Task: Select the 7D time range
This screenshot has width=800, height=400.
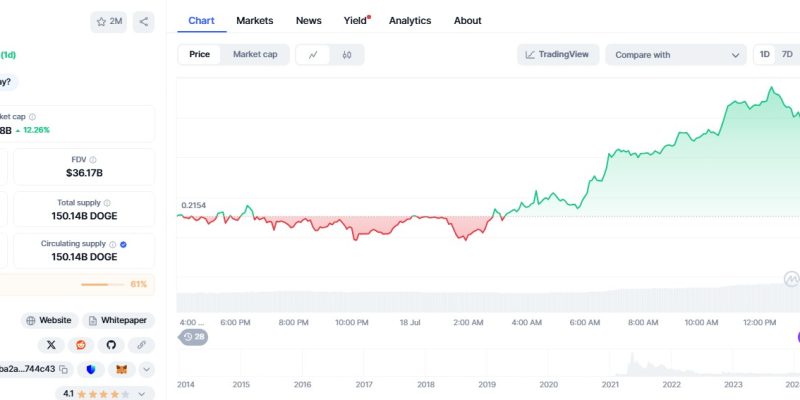Action: (787, 55)
